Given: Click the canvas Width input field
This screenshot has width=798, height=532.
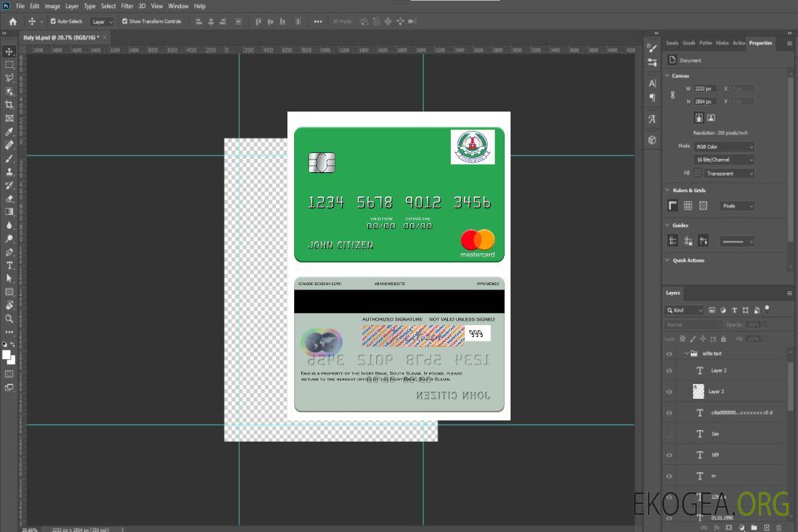Looking at the screenshot, I should click(x=705, y=89).
